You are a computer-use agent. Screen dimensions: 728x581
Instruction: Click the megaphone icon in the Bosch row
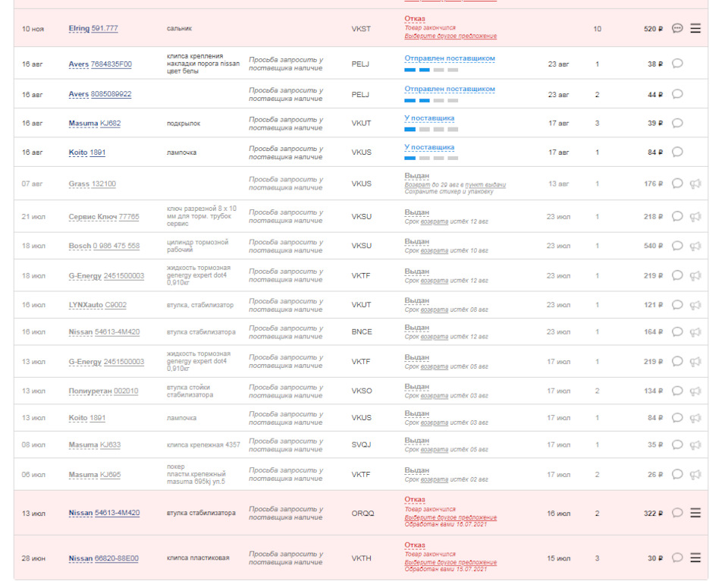pos(695,247)
